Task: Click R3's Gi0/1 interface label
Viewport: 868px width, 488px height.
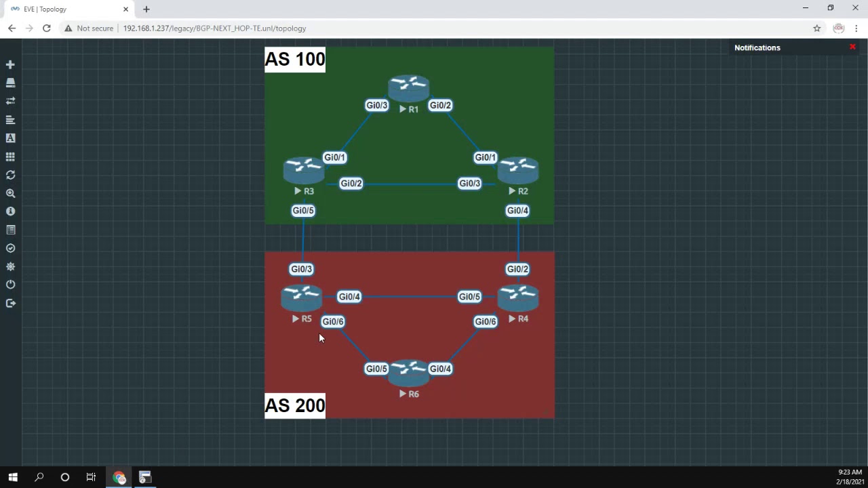Action: (335, 157)
